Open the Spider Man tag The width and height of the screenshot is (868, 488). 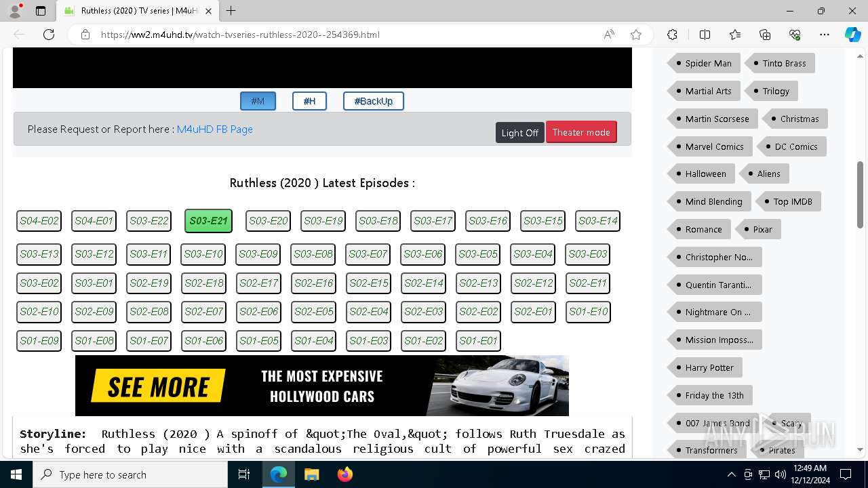703,63
